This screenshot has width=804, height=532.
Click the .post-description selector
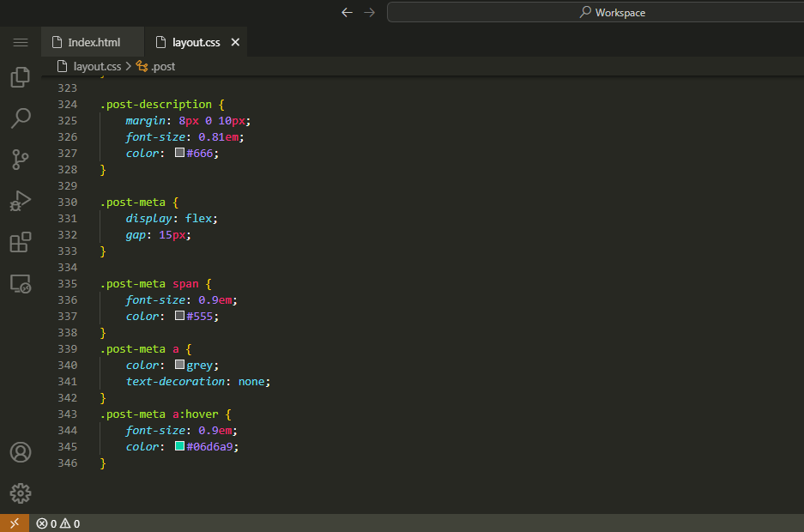coord(156,104)
